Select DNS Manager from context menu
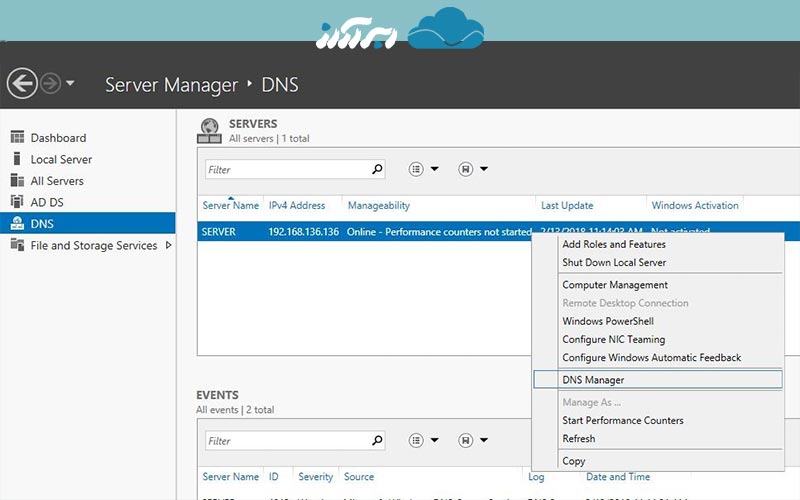800x500 pixels. [593, 380]
